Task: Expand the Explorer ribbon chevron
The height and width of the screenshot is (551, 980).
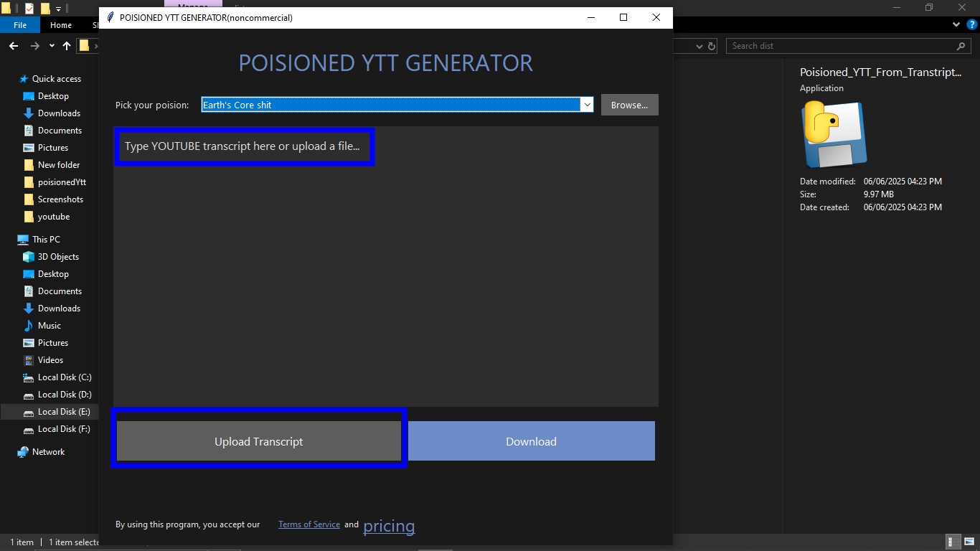Action: [x=956, y=24]
